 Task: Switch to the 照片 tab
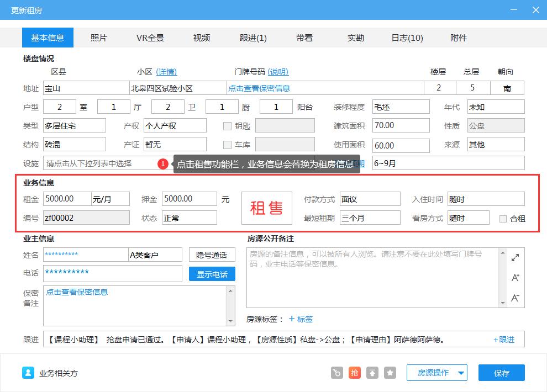pyautogui.click(x=99, y=38)
